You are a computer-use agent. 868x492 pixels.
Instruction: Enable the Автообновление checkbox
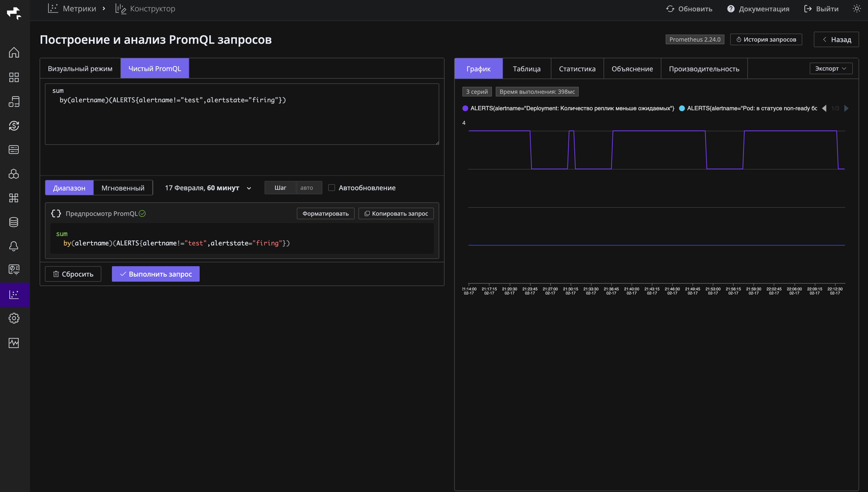coord(332,188)
